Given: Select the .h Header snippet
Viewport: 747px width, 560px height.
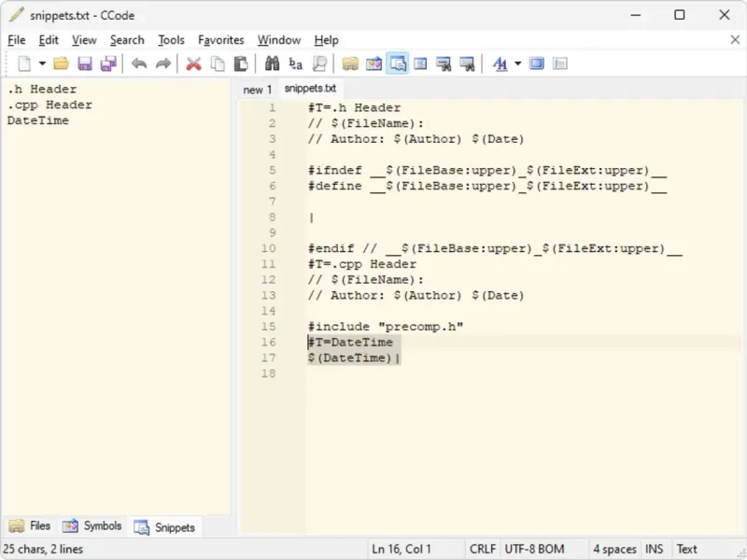Looking at the screenshot, I should pos(41,89).
